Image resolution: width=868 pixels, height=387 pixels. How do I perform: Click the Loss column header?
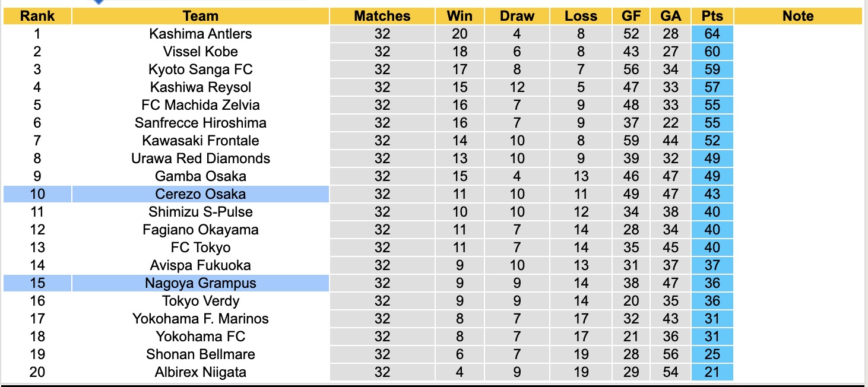pyautogui.click(x=581, y=16)
